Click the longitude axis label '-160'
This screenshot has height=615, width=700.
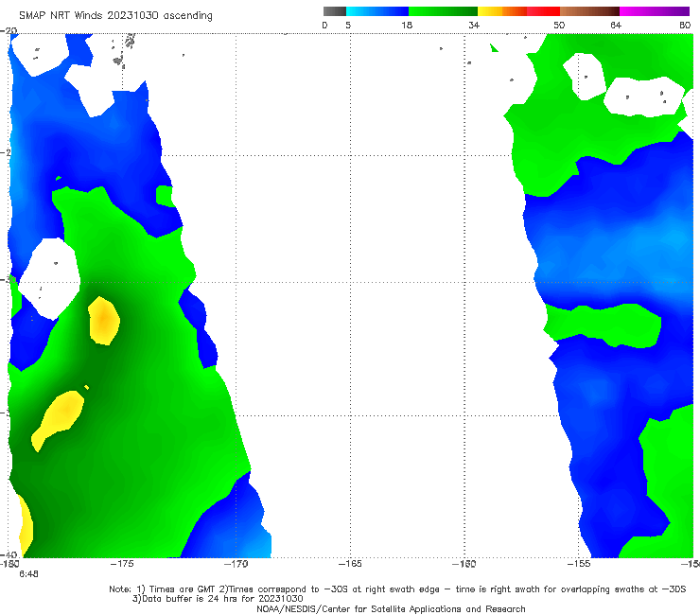(x=464, y=564)
